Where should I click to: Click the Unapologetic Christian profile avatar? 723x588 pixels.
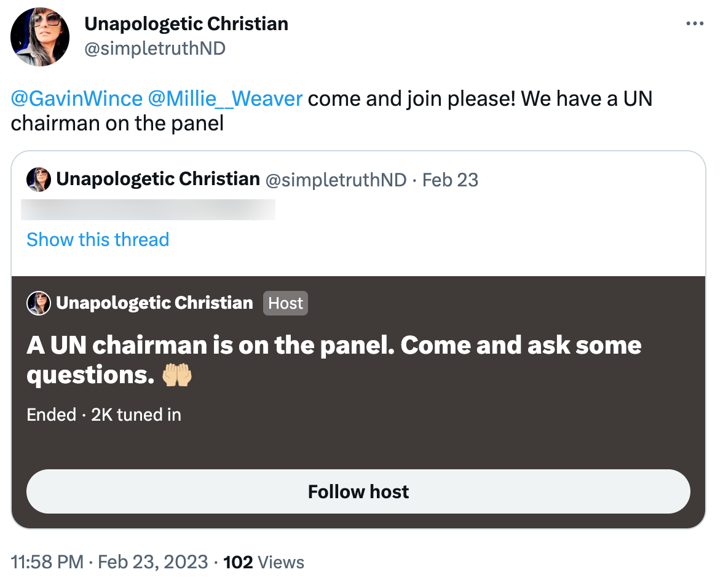39,37
